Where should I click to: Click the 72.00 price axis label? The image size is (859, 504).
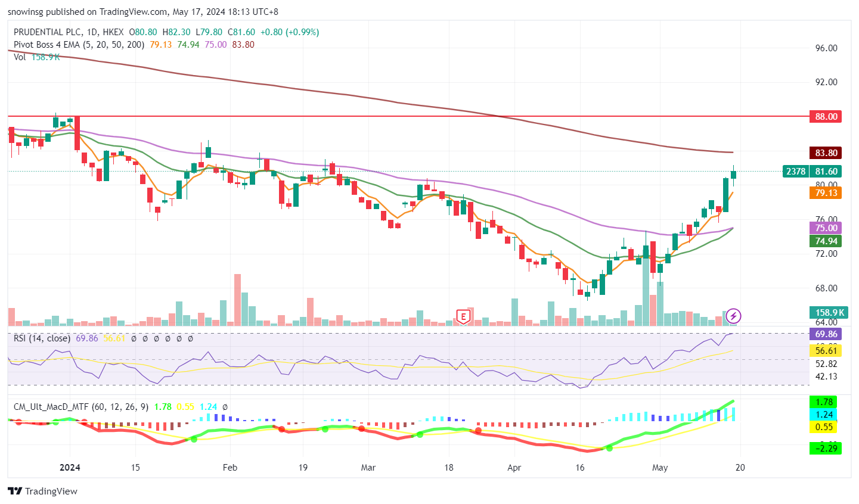coord(826,254)
